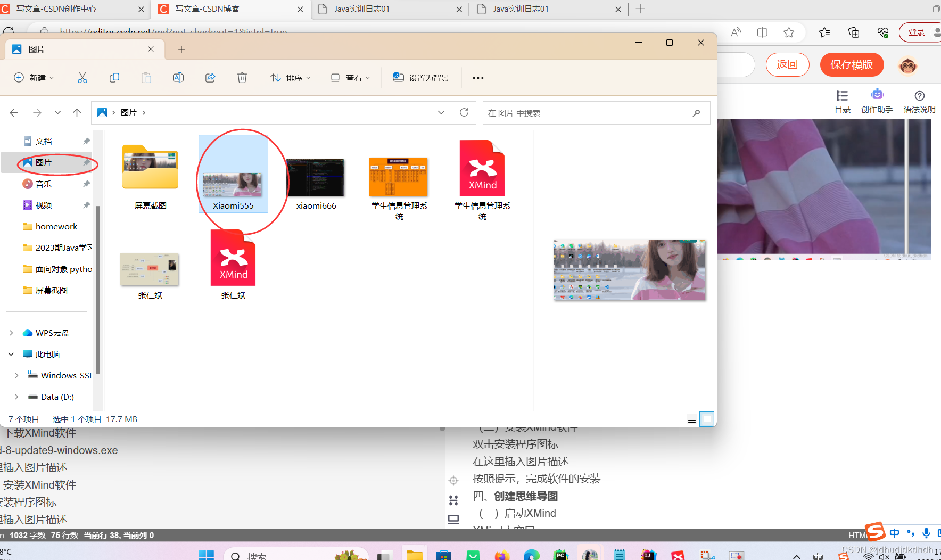This screenshot has width=941, height=560.
Task: Click the Paste icon
Action: [146, 78]
